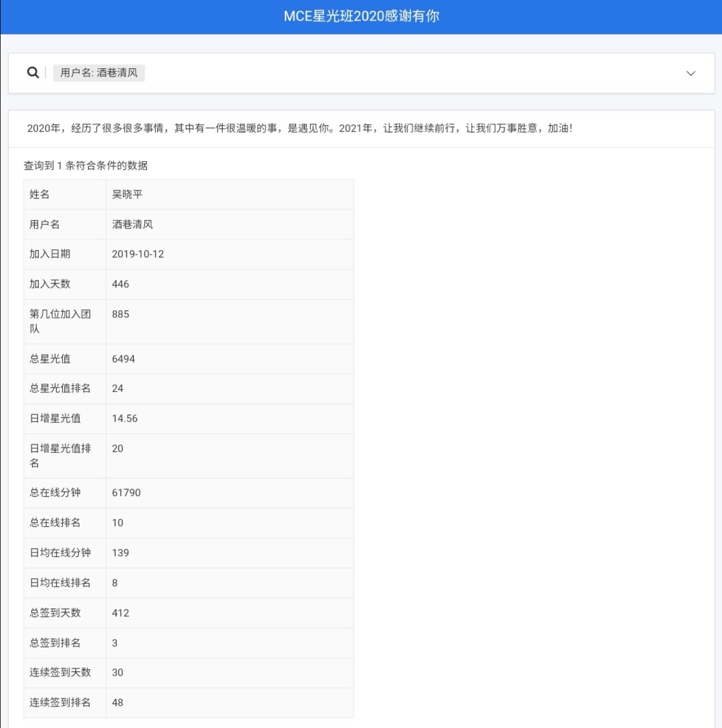Click the value 412
Screen dimensions: 722x728
point(120,613)
